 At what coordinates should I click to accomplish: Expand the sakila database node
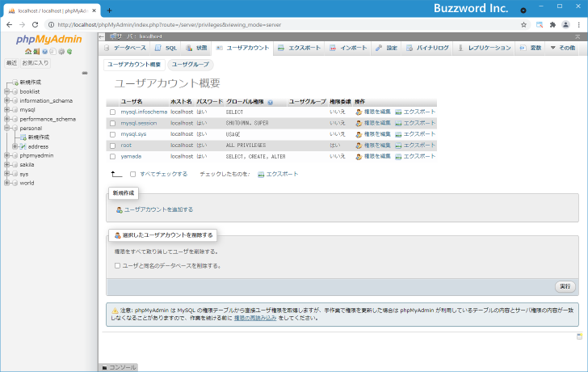pos(6,165)
